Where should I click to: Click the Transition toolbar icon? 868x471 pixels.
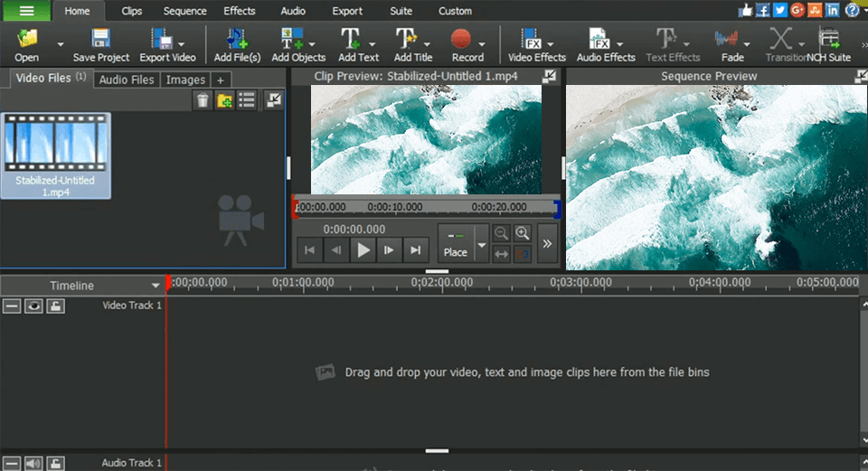780,39
